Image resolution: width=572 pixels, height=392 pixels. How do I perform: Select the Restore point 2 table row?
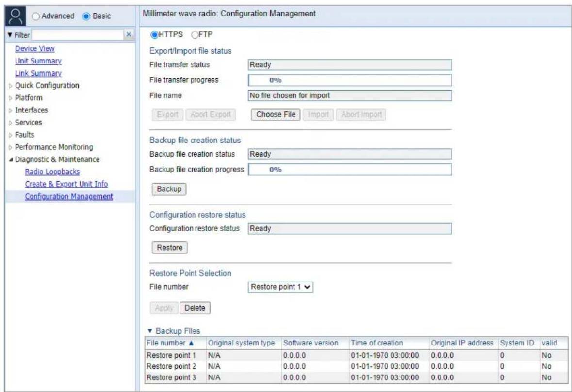click(x=357, y=366)
